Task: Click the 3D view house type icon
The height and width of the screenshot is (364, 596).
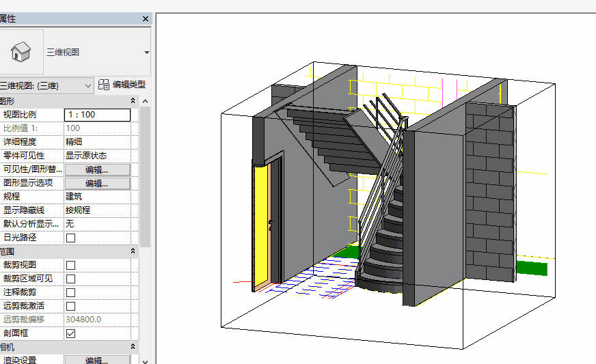Action: (x=21, y=52)
